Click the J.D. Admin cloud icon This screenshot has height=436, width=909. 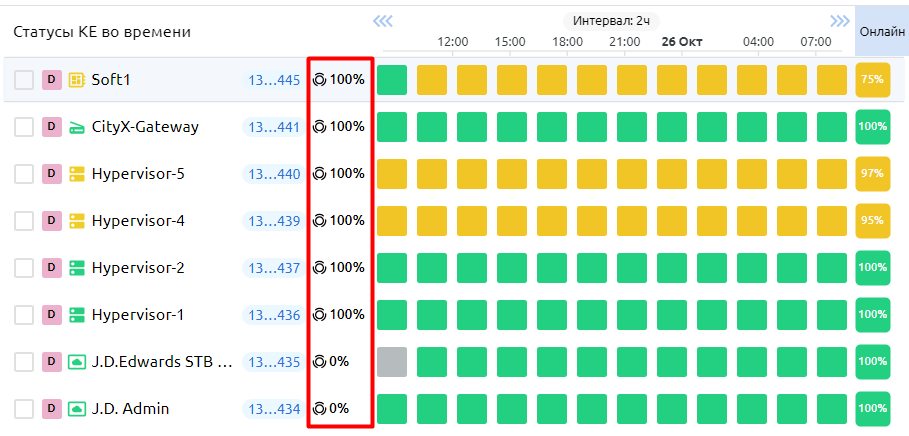(x=77, y=409)
